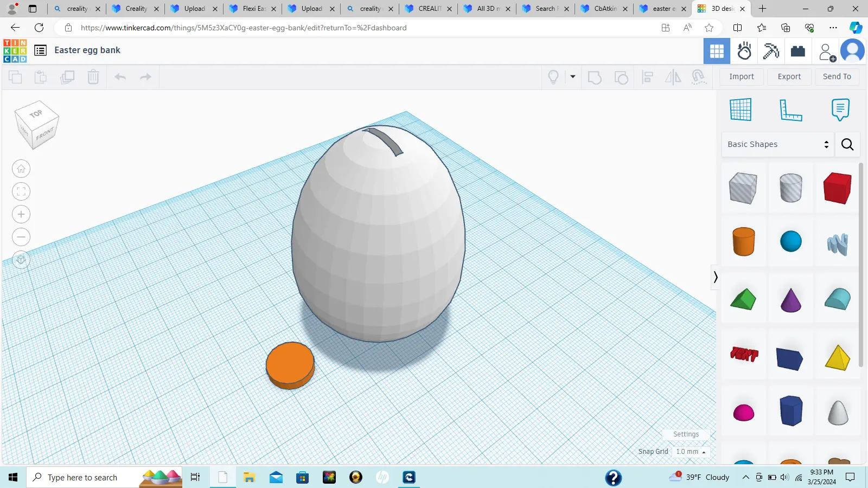Select the Undo icon in the toolbar
The width and height of the screenshot is (868, 488).
click(x=120, y=76)
